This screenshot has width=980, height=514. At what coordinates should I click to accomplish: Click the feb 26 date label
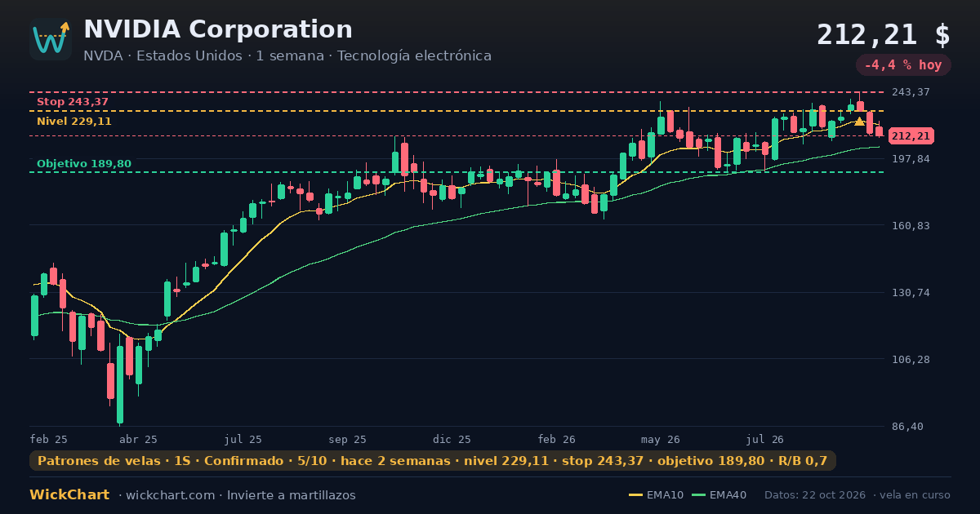558,439
